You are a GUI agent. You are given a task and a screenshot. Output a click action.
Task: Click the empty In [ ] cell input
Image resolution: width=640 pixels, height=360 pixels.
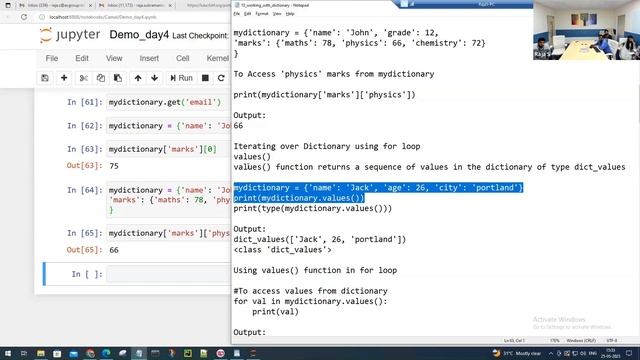[x=169, y=274]
